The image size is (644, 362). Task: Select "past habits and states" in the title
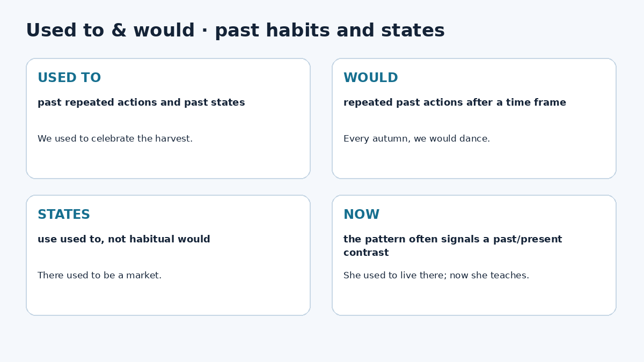point(330,31)
